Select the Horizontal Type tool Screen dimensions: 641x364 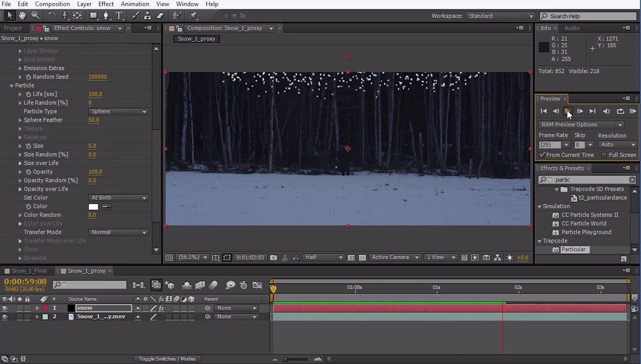[x=119, y=15]
